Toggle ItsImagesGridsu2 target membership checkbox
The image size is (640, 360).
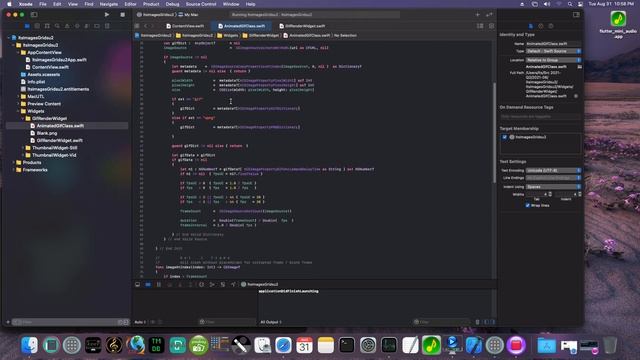click(504, 137)
